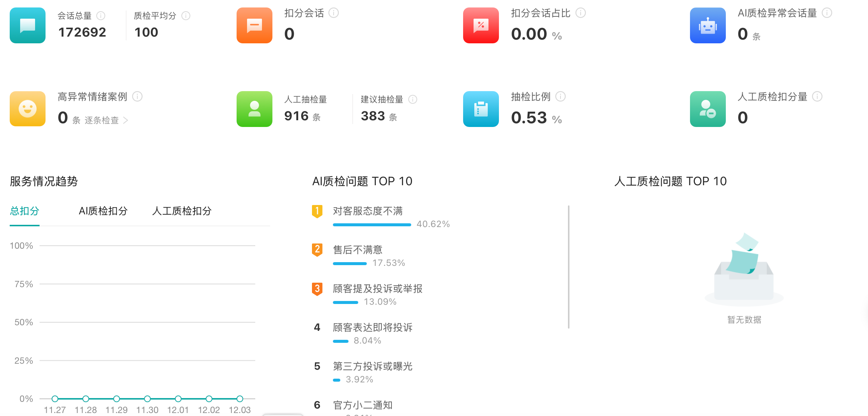Click the green 人工抽检量 person icon
The height and width of the screenshot is (416, 868).
tap(254, 109)
